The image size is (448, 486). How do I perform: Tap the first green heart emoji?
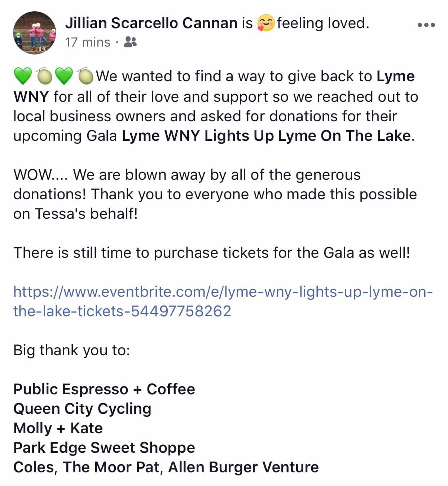point(23,76)
